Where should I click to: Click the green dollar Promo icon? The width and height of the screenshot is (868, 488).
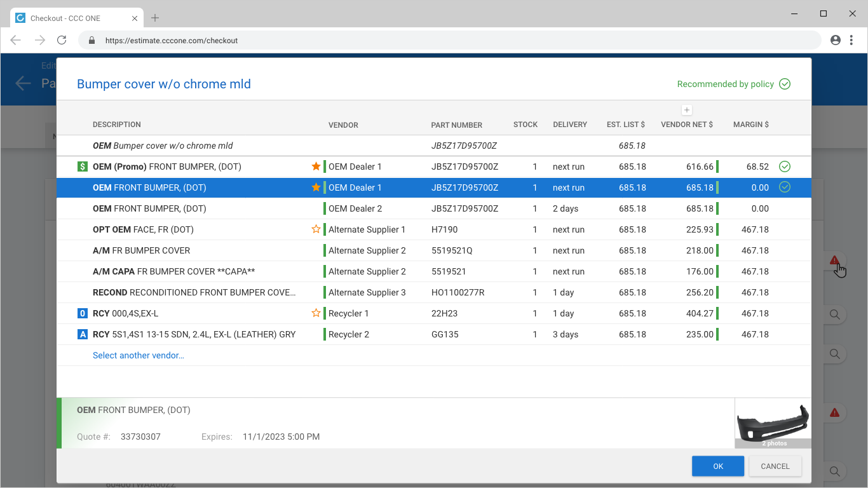coord(82,166)
